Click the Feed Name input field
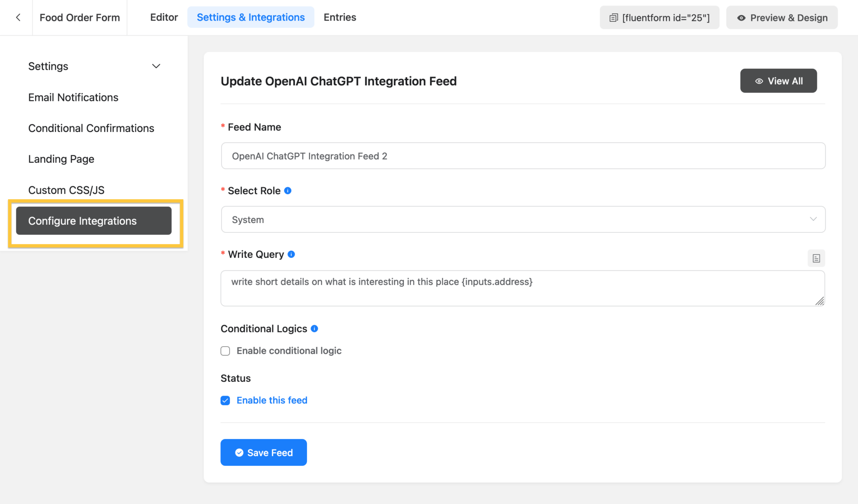The width and height of the screenshot is (858, 504). click(522, 156)
